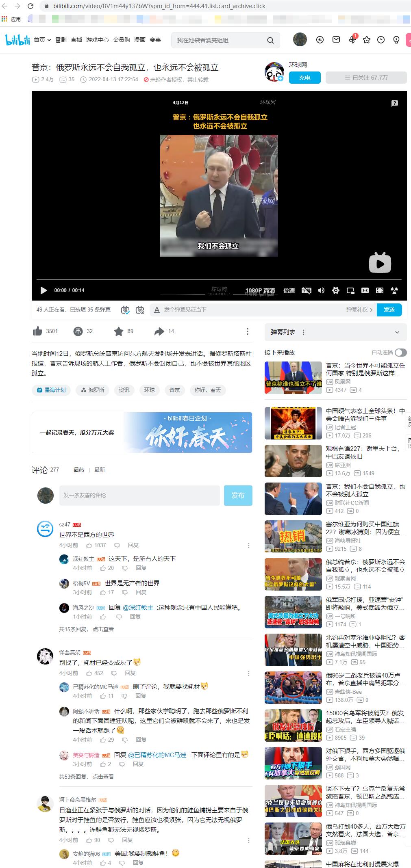Click the comment input field
The image size is (411, 868).
139,495
